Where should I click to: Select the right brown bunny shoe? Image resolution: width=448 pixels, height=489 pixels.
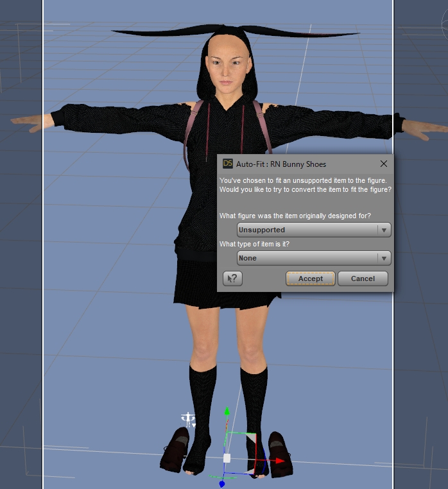coord(280,454)
